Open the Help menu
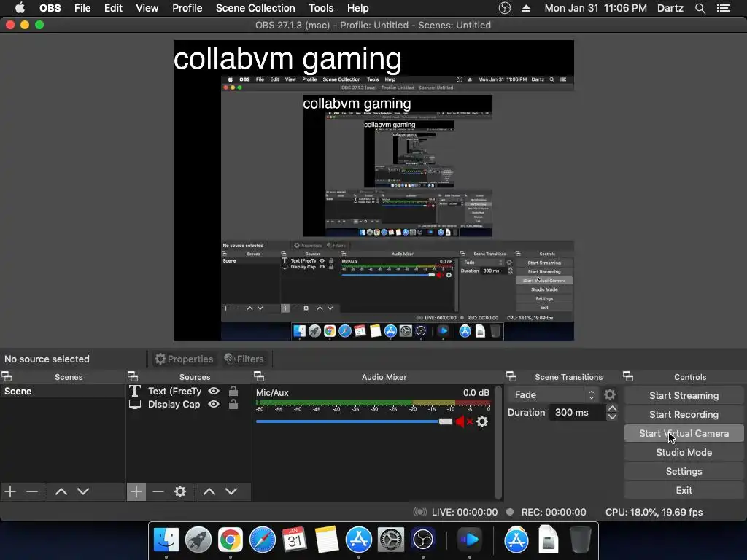 (357, 8)
